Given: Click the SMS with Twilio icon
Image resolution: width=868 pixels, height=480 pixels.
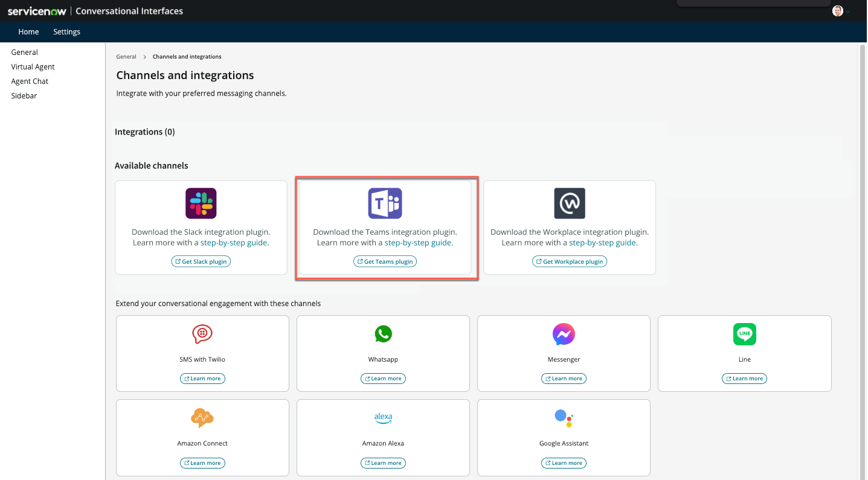Looking at the screenshot, I should point(202,334).
